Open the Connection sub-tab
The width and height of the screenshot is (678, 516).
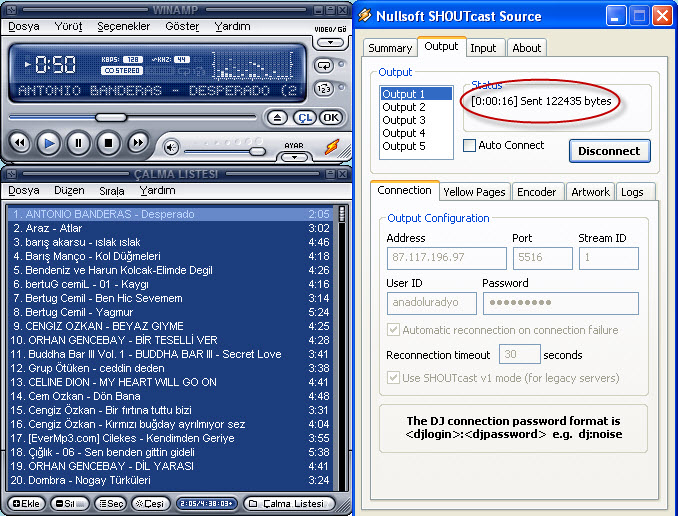(x=404, y=190)
